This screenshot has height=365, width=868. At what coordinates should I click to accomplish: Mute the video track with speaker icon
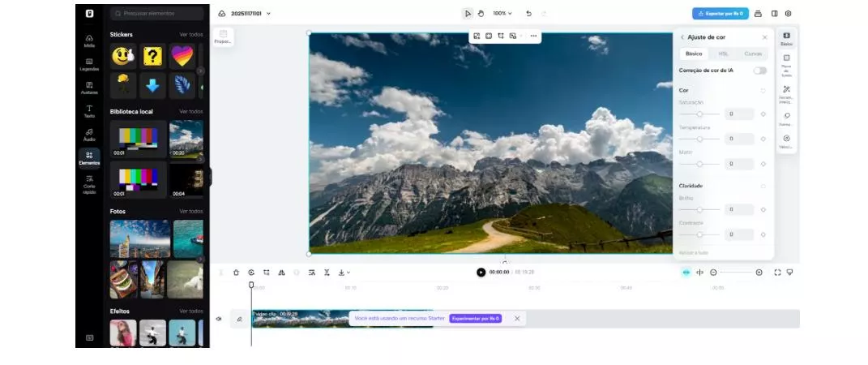pos(219,319)
